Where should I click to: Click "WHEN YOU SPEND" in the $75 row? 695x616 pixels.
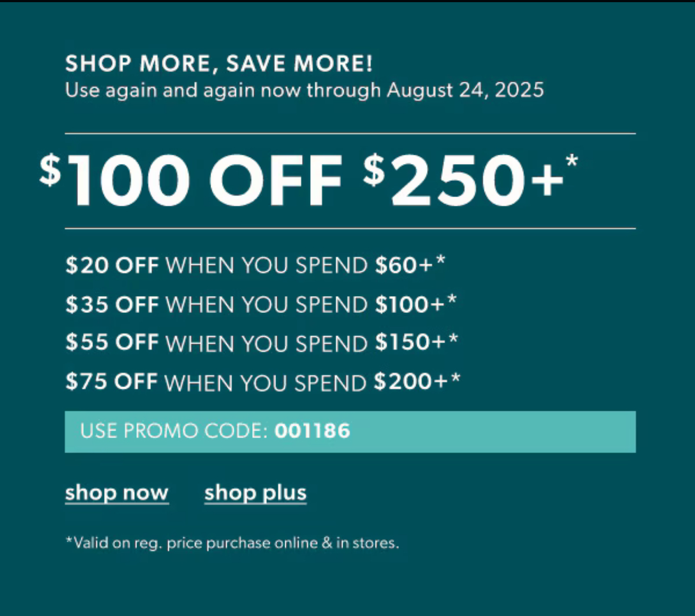click(x=265, y=383)
